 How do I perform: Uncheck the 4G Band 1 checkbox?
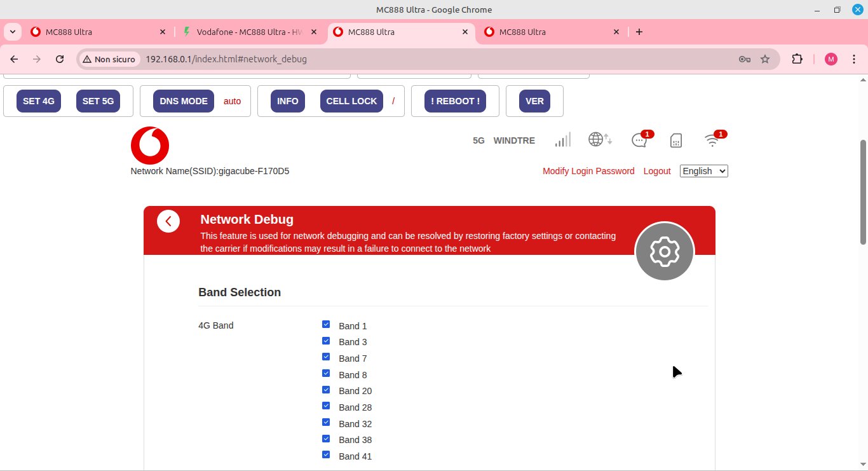click(326, 325)
